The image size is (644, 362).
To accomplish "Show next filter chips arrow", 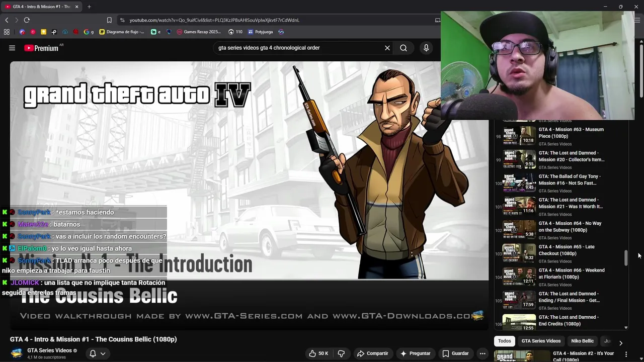I will pyautogui.click(x=620, y=342).
